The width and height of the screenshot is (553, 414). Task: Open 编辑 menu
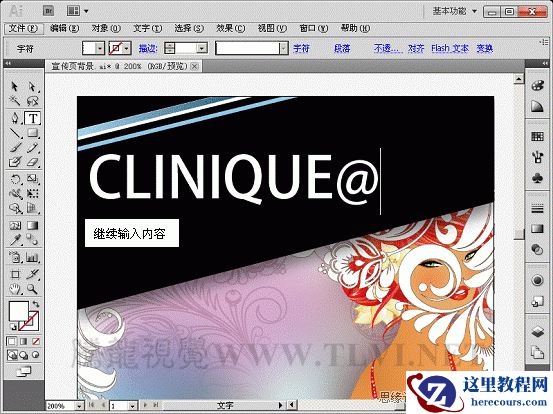pos(64,28)
